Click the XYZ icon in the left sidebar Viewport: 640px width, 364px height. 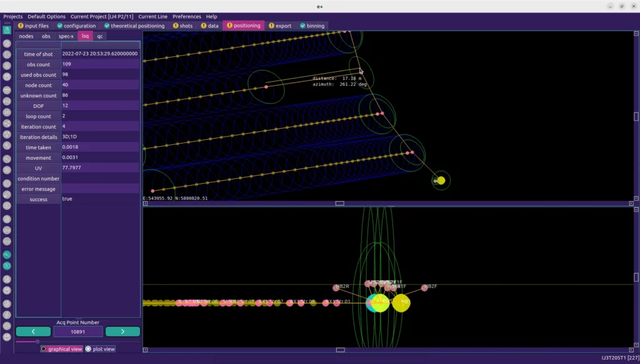[7, 101]
